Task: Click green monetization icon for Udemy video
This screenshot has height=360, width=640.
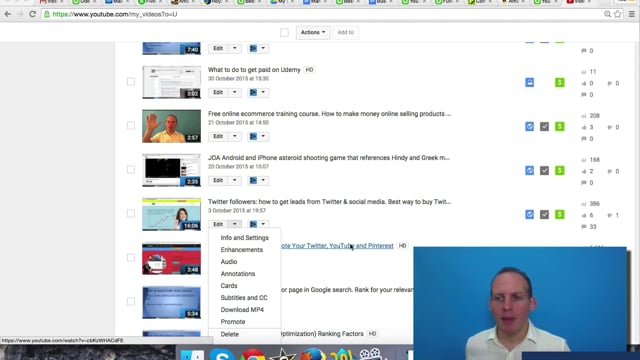Action: (560, 82)
